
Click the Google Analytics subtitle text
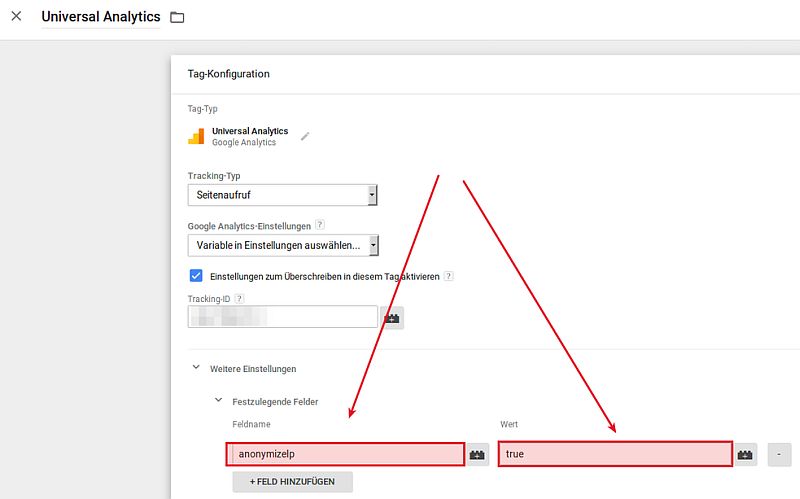tap(244, 142)
